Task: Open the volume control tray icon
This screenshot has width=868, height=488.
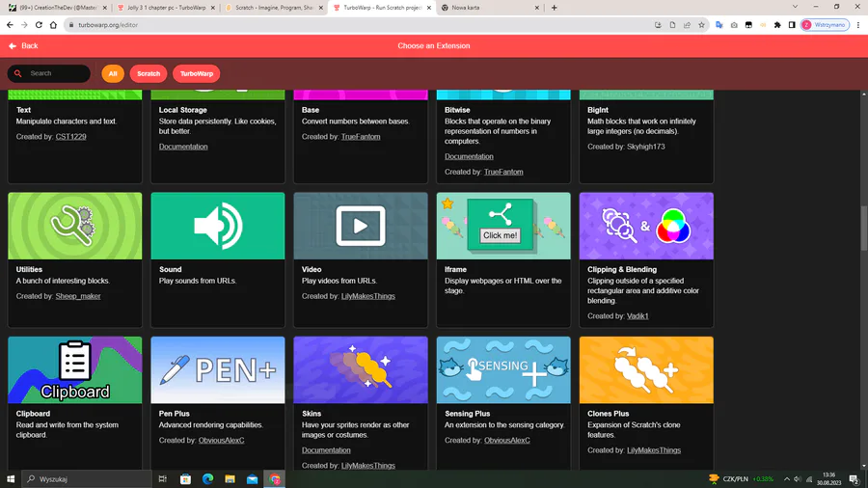Action: (x=798, y=479)
